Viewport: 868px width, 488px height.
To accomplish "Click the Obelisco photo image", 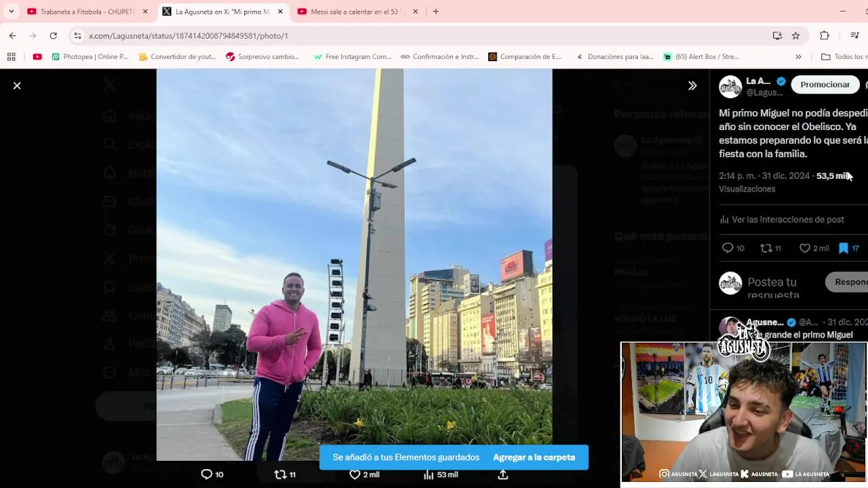I will [354, 265].
